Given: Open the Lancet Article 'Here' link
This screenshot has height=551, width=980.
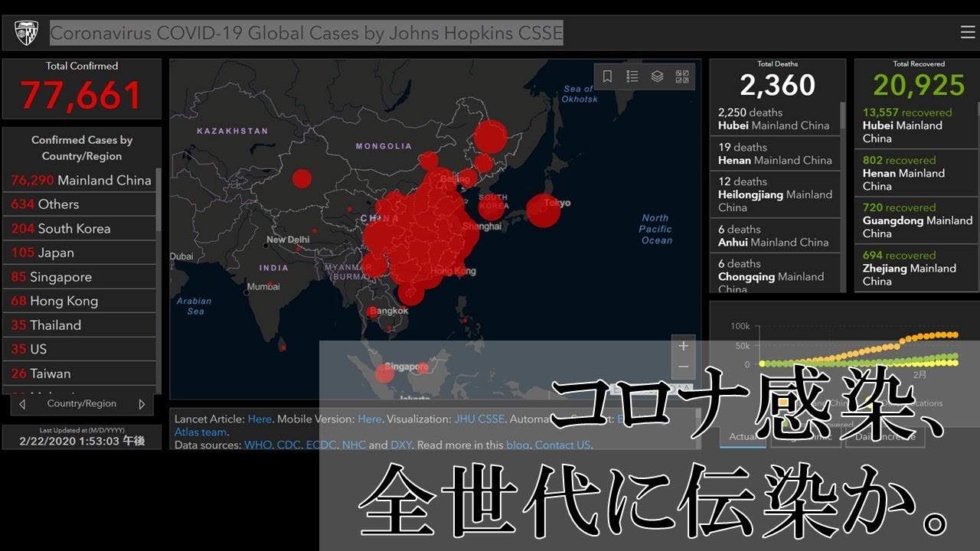Looking at the screenshot, I should pyautogui.click(x=260, y=419).
